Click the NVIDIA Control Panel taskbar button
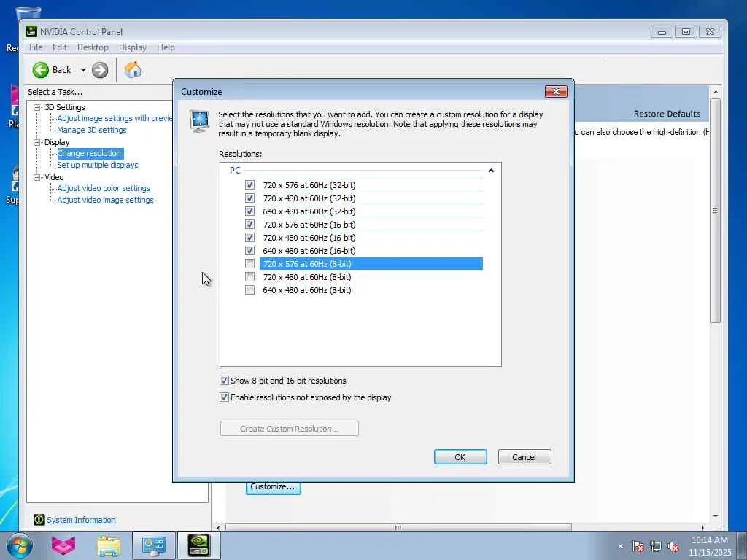 (x=198, y=545)
